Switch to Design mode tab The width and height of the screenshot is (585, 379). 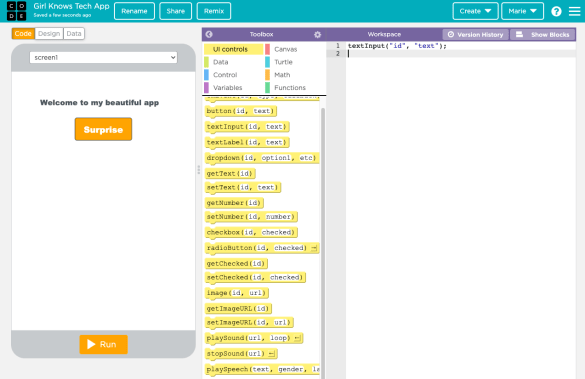point(49,34)
